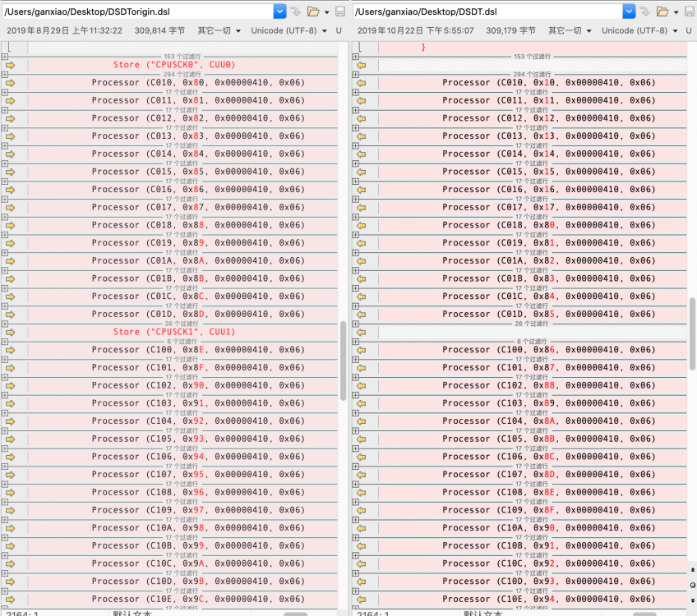
Task: Copy left C019, 0x89 line to right
Action: pos(10,243)
